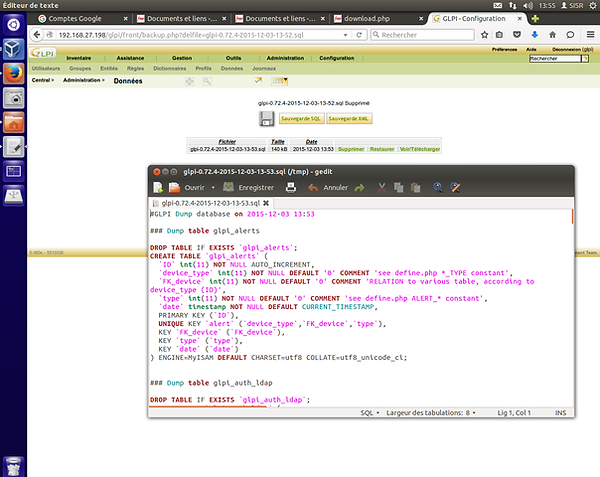This screenshot has height=477, width=600.
Task: Click the Pocket icon in browser toolbar
Action: tap(517, 35)
